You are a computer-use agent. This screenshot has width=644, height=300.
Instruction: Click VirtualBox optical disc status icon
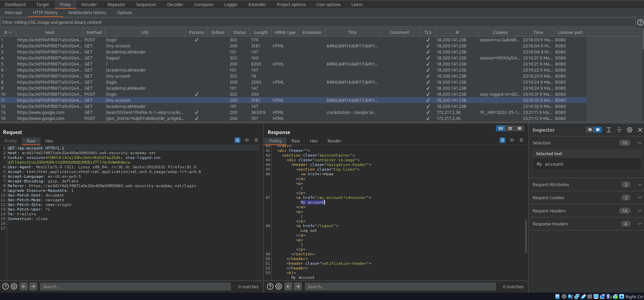pyautogui.click(x=564, y=297)
